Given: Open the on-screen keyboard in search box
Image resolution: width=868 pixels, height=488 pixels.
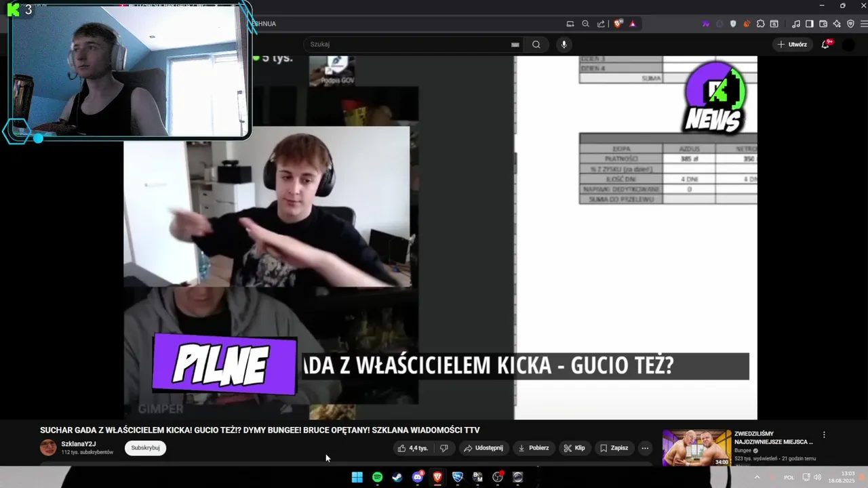Looking at the screenshot, I should click(x=515, y=45).
